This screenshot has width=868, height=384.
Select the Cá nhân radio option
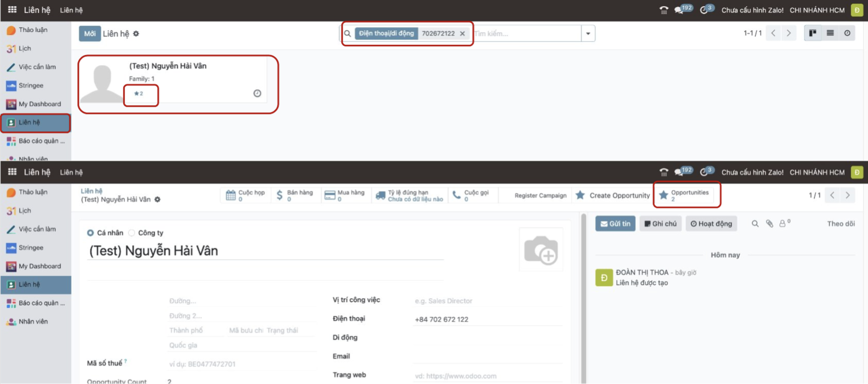tap(90, 233)
